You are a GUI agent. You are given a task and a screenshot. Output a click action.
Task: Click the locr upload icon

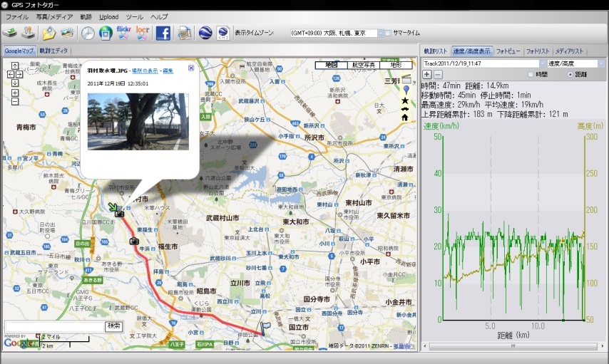click(x=143, y=33)
